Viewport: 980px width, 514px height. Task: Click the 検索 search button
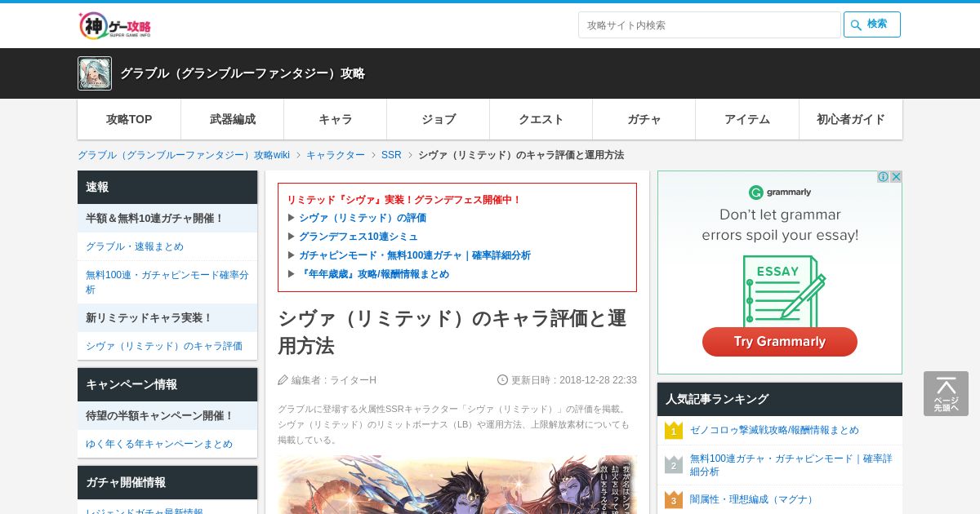tap(872, 24)
